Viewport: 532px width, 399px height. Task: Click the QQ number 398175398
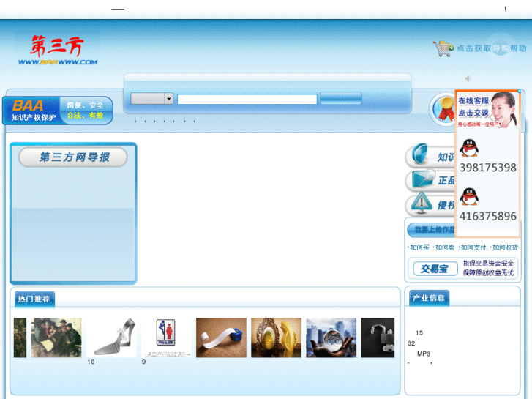488,168
